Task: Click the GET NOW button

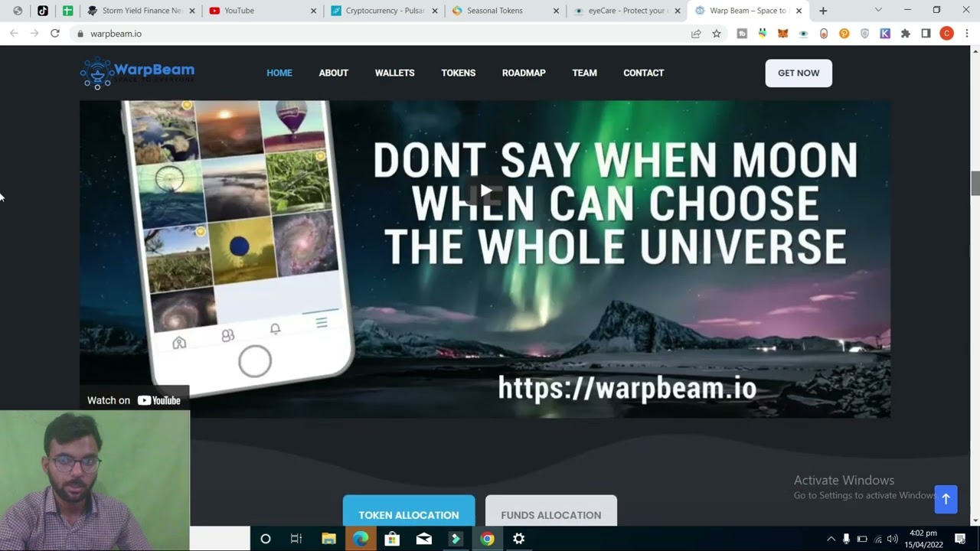Action: tap(799, 73)
